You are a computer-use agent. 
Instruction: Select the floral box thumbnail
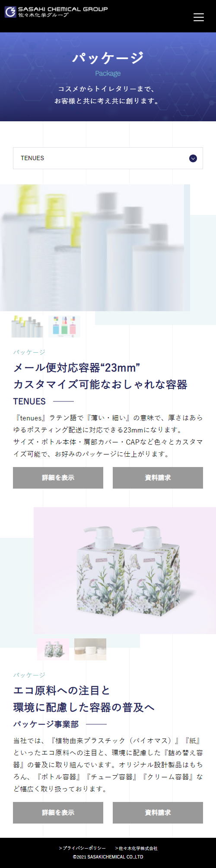(53, 649)
